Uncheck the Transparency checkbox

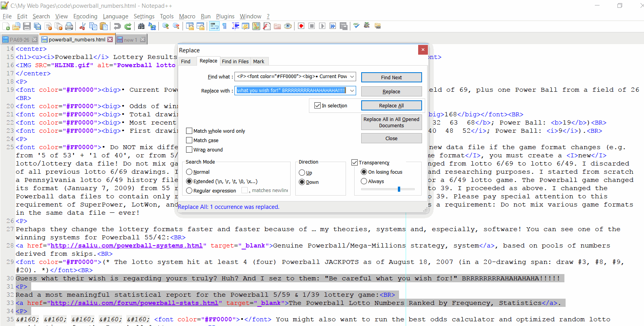(x=355, y=162)
